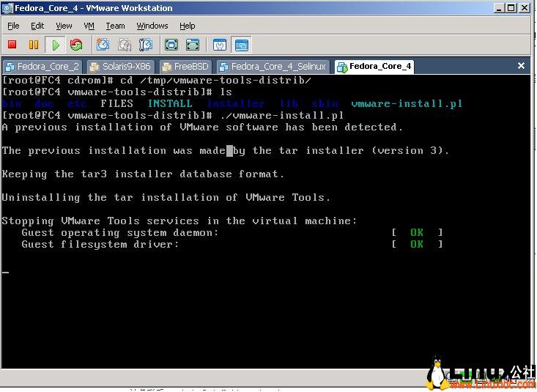Open the snapshot manager icon
This screenshot has width=537, height=392.
(x=145, y=45)
